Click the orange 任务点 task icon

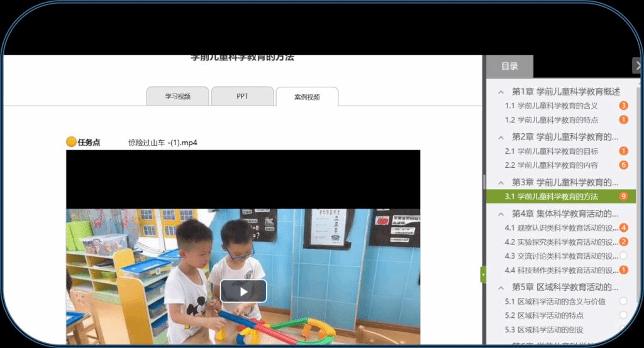click(x=71, y=142)
